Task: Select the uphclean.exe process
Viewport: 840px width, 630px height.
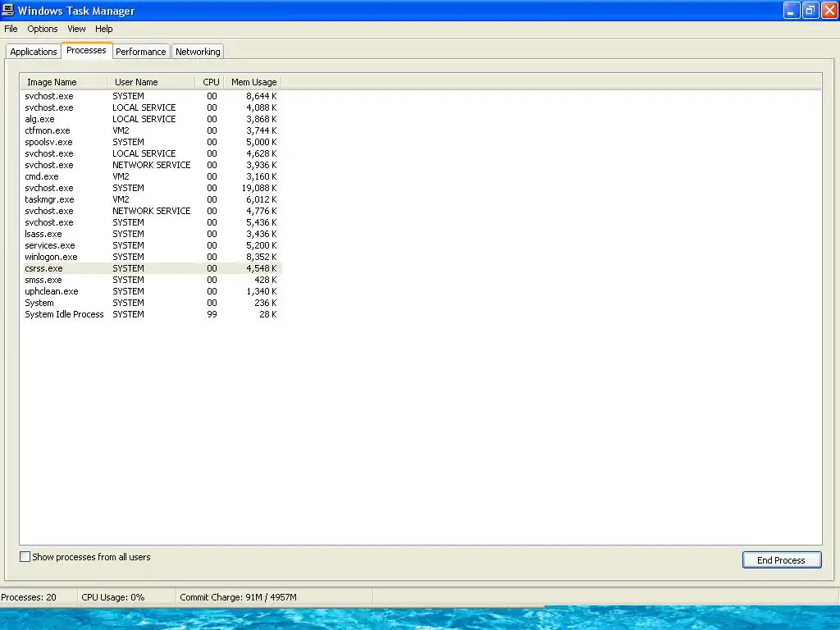Action: pos(151,291)
